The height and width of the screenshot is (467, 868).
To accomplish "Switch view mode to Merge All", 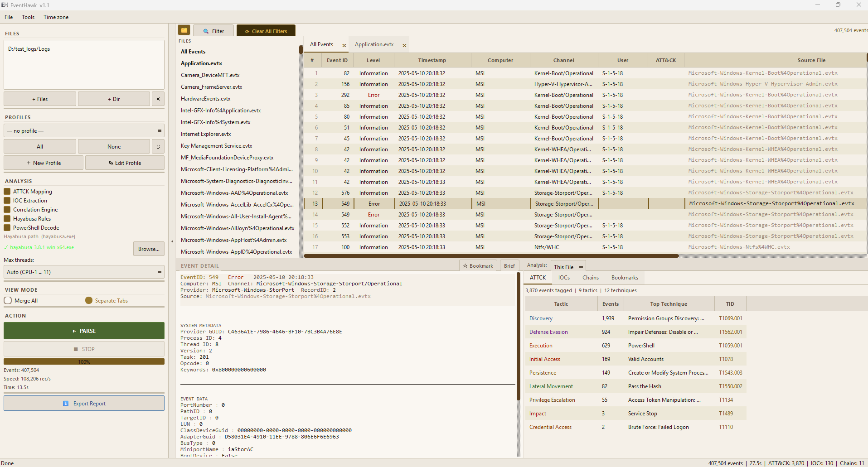I will coord(8,300).
